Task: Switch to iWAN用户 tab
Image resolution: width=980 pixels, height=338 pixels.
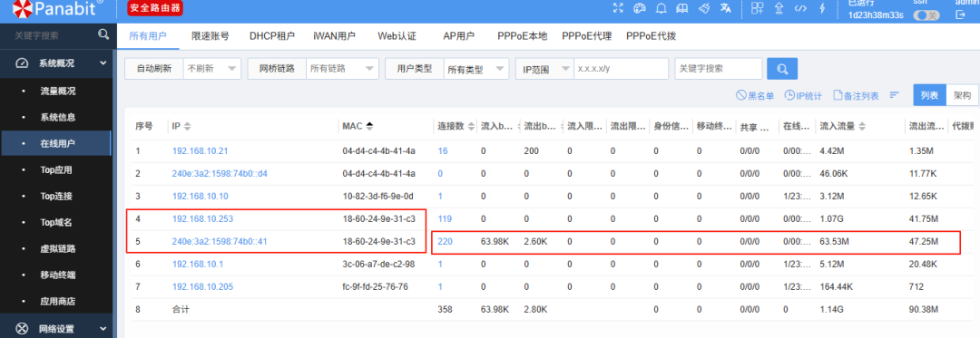Action: point(334,36)
